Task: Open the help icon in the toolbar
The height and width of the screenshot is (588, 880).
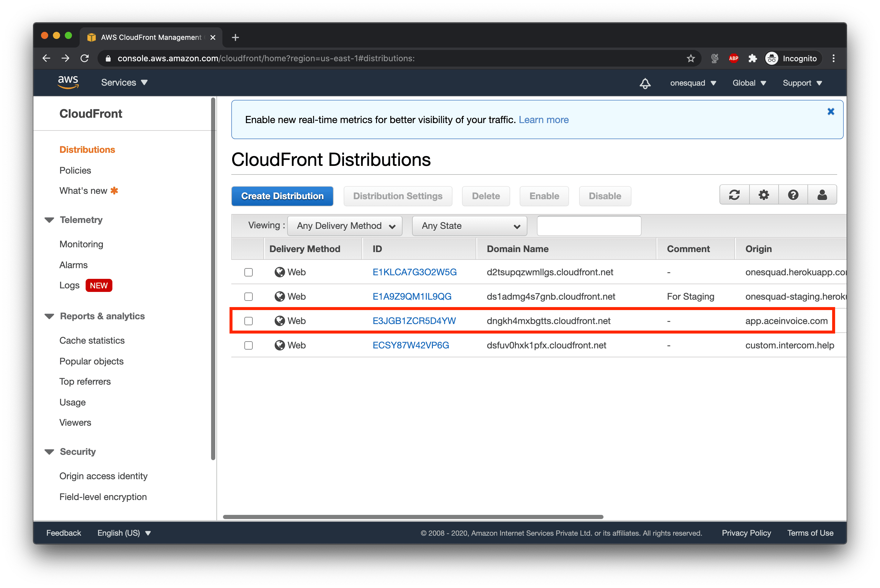Action: (793, 195)
